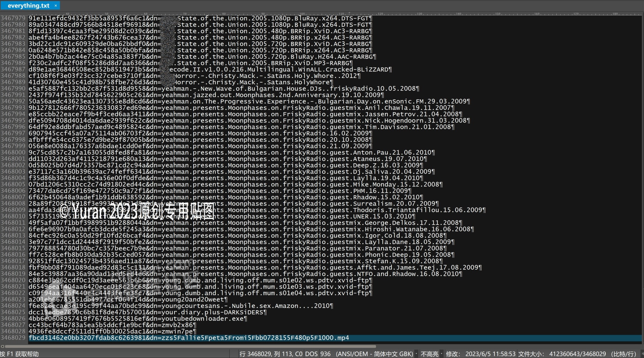This screenshot has width=644, height=358.
Task: Click the line with living.off.mum.s01e03
Action: point(200,287)
